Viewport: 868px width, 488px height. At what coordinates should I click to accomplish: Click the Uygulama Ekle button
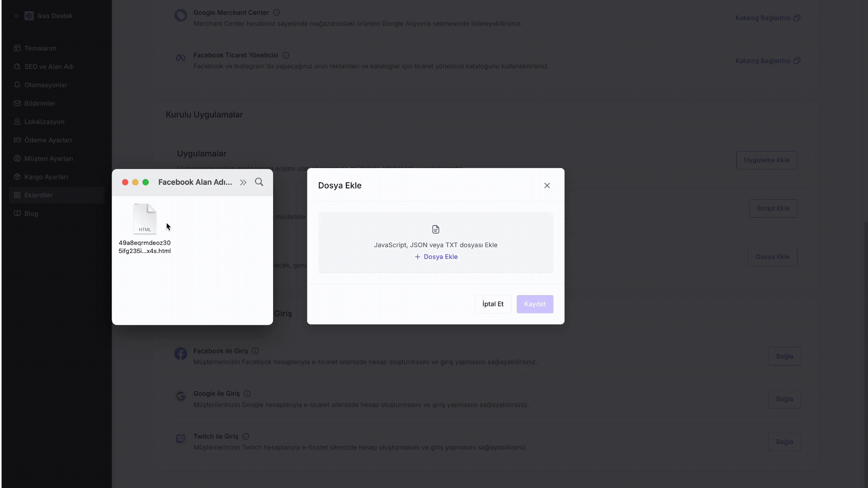[766, 160]
